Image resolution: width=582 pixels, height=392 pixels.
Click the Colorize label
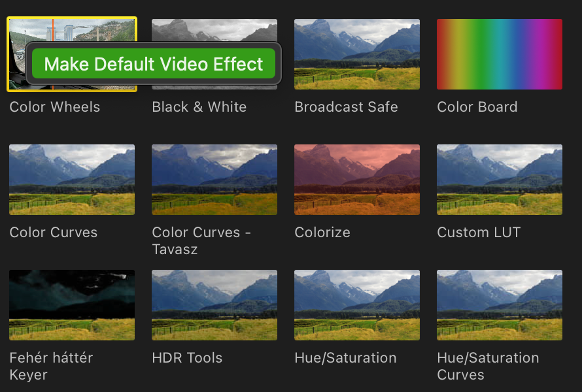pos(322,232)
